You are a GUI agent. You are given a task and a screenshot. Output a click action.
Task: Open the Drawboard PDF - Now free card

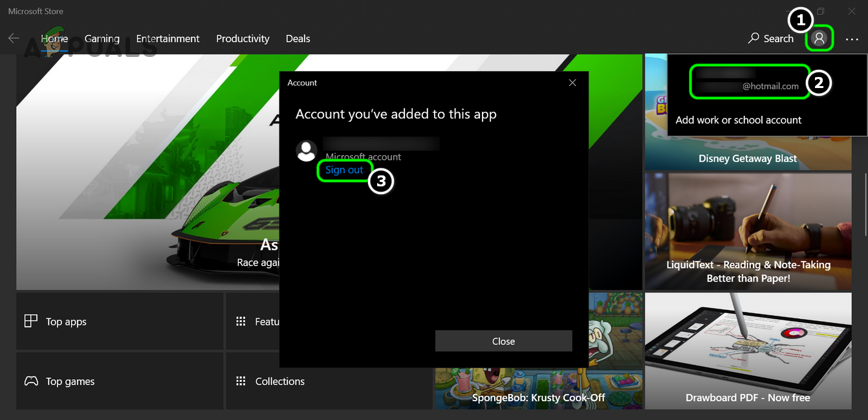point(748,351)
